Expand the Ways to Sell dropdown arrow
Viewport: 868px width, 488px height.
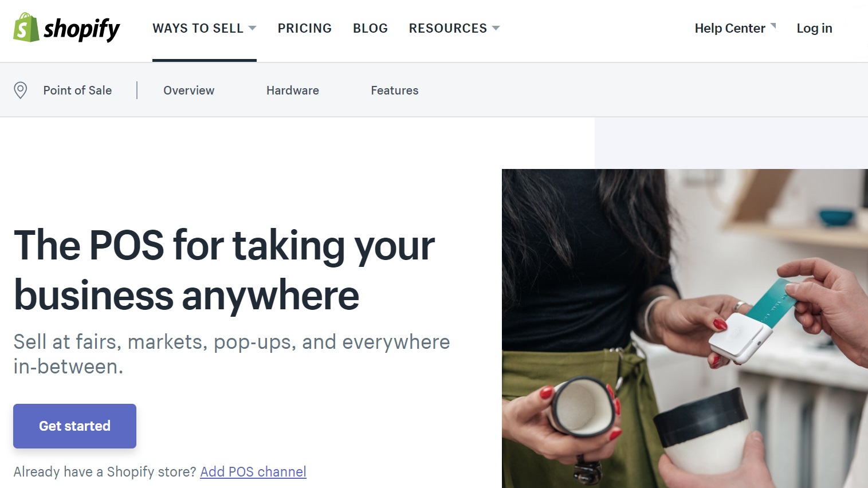[x=252, y=28]
